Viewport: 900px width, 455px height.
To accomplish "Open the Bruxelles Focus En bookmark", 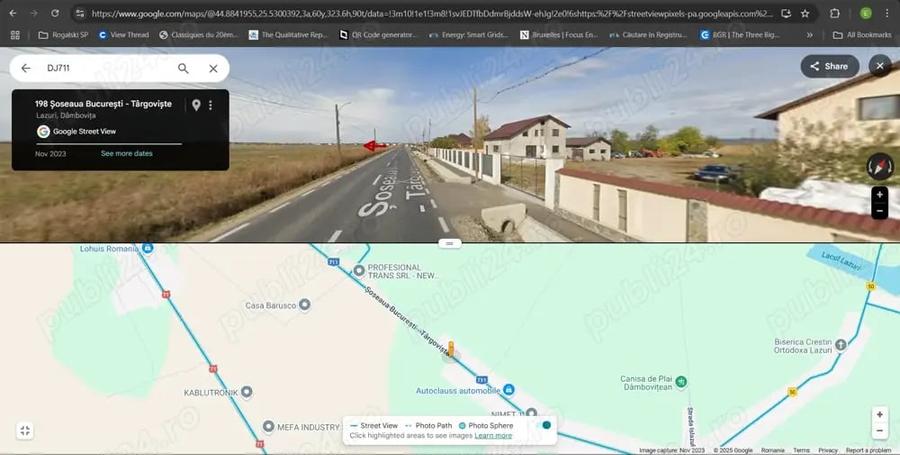I will (x=559, y=35).
